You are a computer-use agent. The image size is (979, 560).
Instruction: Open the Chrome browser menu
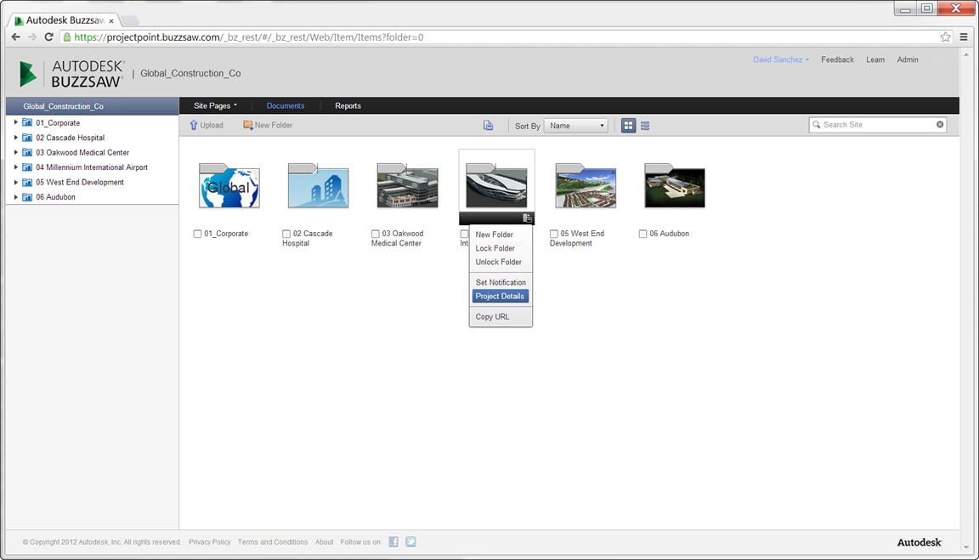[x=964, y=37]
